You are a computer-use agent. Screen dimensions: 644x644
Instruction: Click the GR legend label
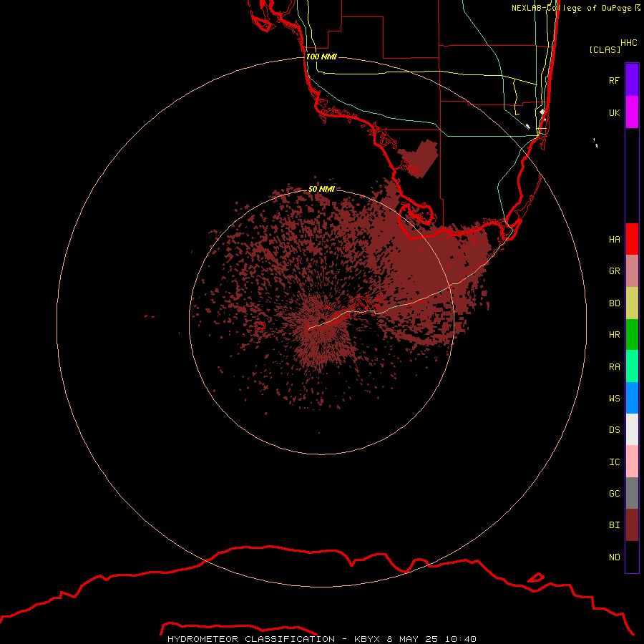[x=614, y=271]
